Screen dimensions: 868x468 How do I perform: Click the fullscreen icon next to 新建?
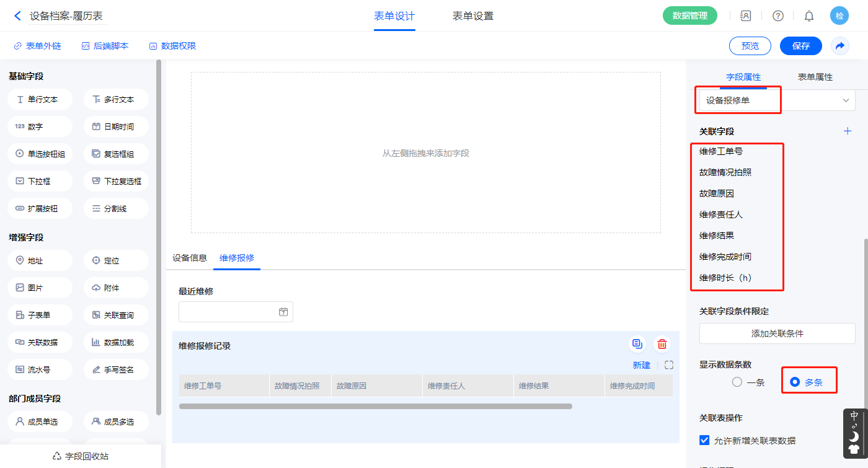pyautogui.click(x=668, y=366)
